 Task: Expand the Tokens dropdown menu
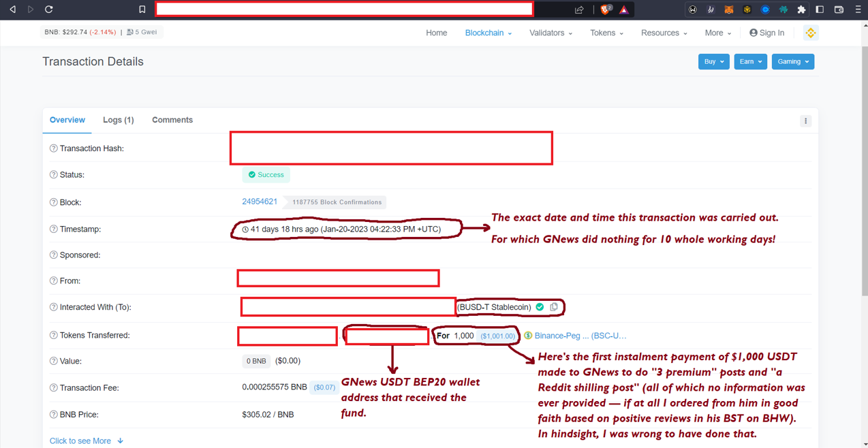pos(606,33)
